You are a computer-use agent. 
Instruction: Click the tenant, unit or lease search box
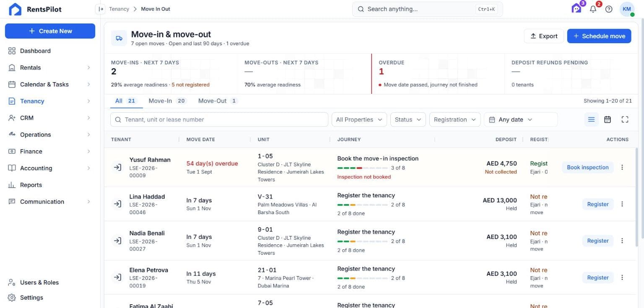[219, 119]
